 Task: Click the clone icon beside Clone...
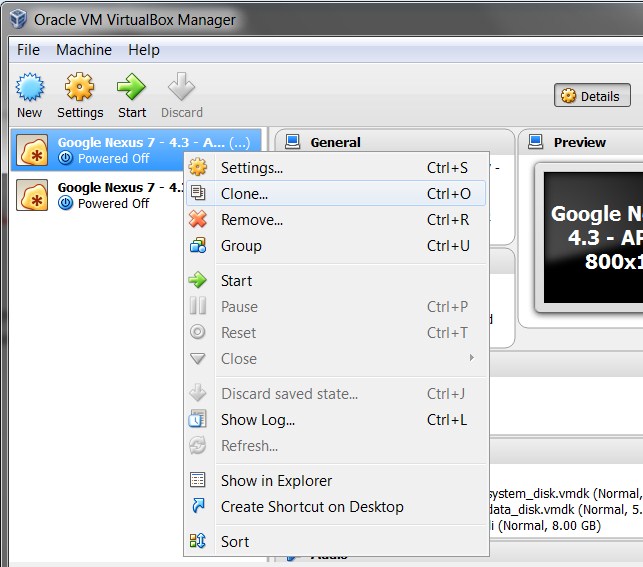click(x=198, y=193)
